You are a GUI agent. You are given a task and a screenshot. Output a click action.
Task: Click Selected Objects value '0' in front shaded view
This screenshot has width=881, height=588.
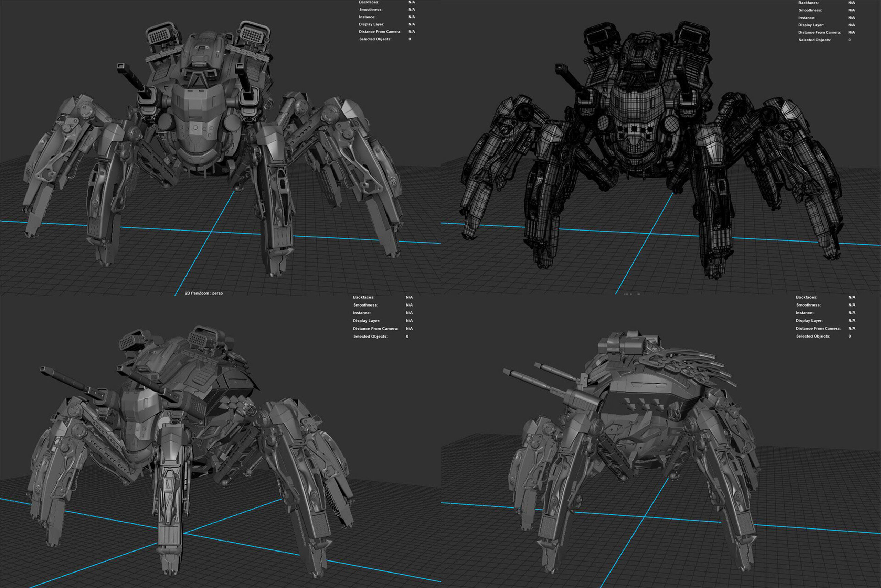coord(410,39)
